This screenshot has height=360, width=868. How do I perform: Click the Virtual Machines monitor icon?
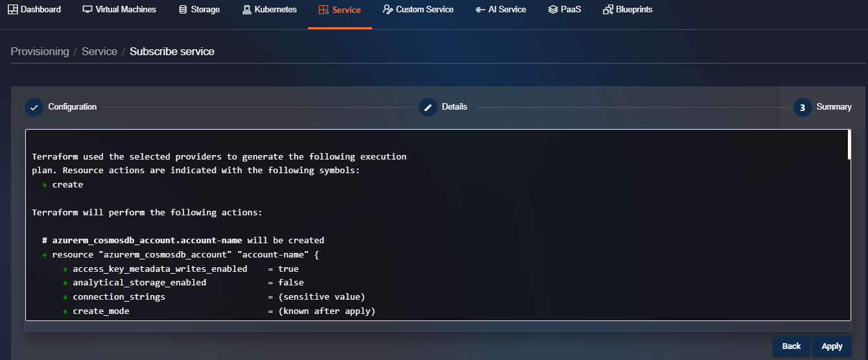pos(88,10)
